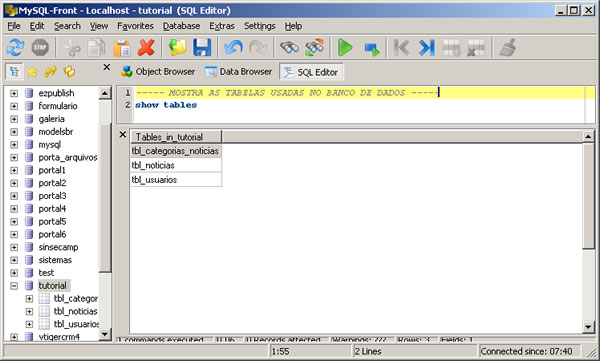Click the database tree scroll up arrow
The image size is (600, 361).
[105, 93]
